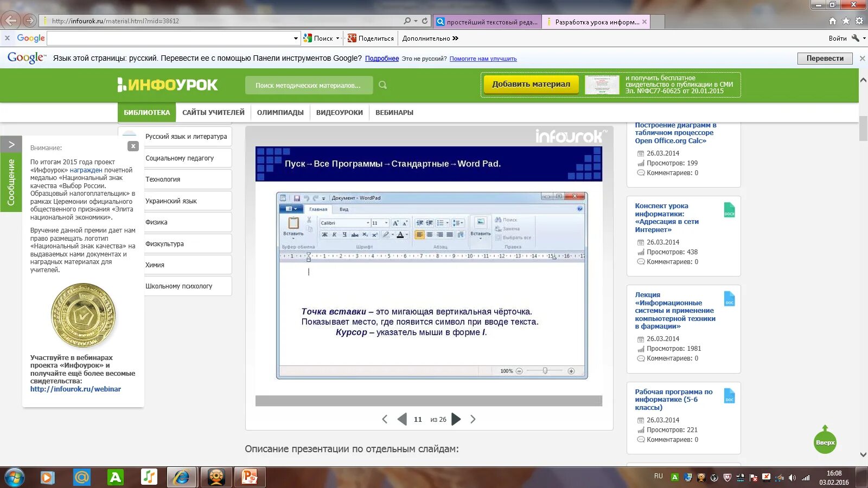868x488 pixels.
Task: Expand the Google Toolbar search box dropdown
Action: pyautogui.click(x=296, y=38)
